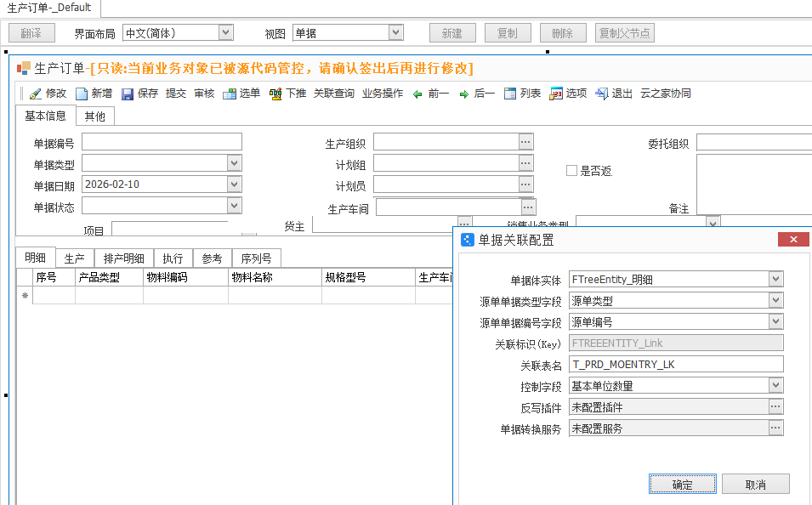Click the 保存 (Save) disk icon
The width and height of the screenshot is (812, 505).
click(128, 94)
